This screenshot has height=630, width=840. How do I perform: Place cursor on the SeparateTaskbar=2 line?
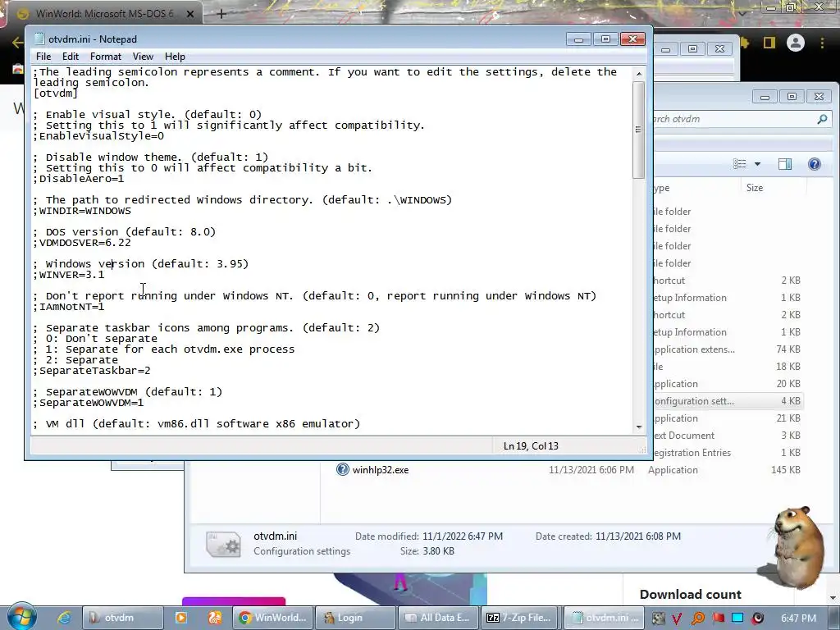point(92,371)
